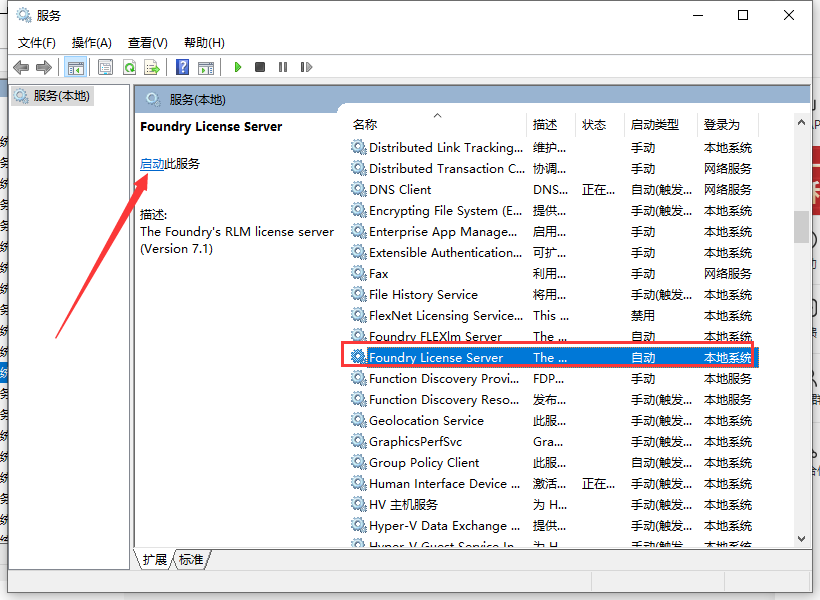
Task: Select GraphicsPerfSvc service name
Action: 415,441
